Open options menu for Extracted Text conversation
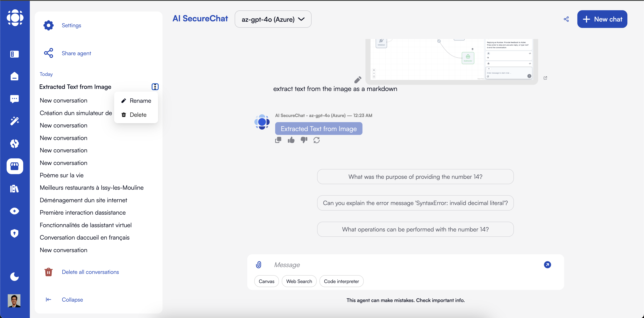 [155, 87]
